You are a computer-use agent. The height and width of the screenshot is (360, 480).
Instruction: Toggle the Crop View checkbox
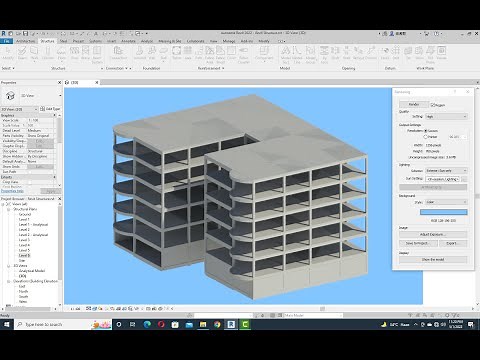[x=30, y=182]
